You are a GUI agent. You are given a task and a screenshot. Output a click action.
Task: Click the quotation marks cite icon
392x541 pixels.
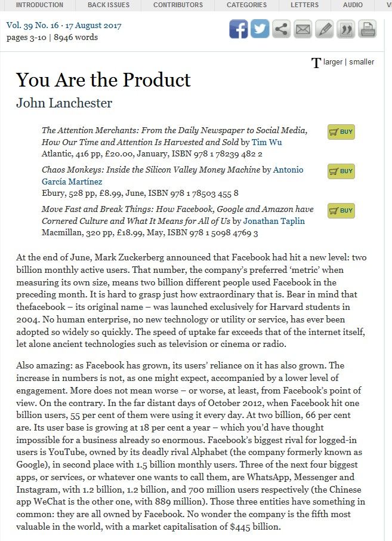point(345,29)
